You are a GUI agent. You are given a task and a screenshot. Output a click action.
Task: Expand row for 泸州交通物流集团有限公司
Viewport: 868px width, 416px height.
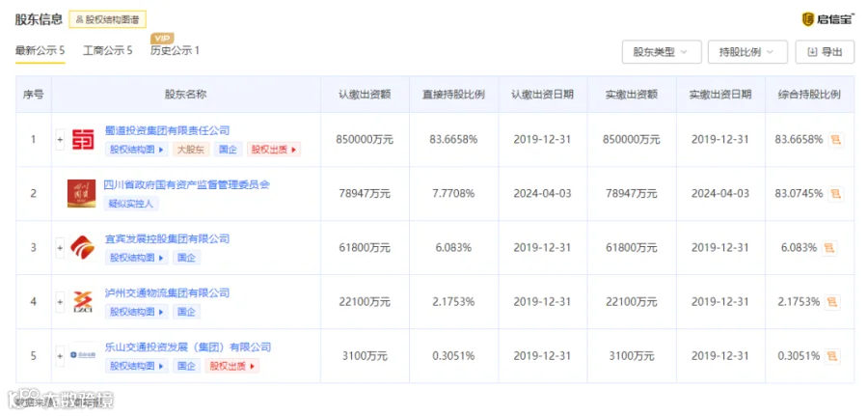tap(60, 302)
